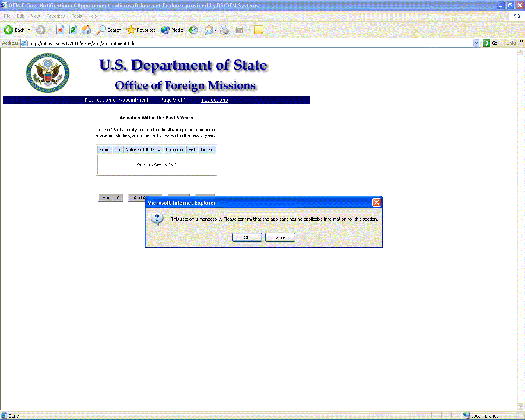Click the question mark dialog icon
Viewport: 525px width, 420px height.
[x=157, y=219]
